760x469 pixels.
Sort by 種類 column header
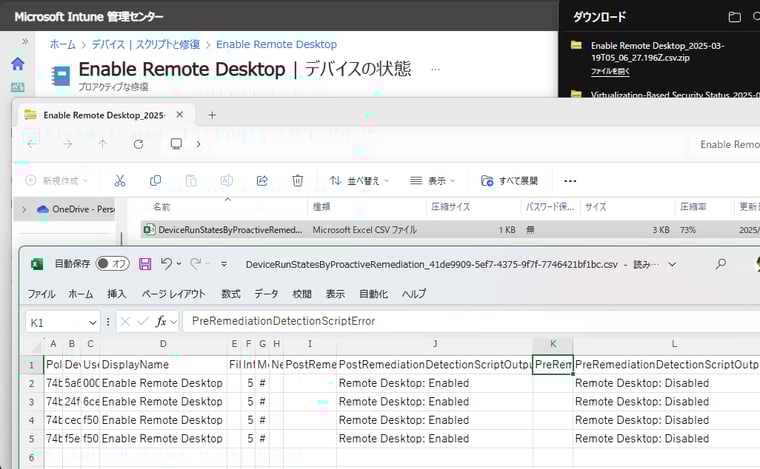pyautogui.click(x=321, y=207)
